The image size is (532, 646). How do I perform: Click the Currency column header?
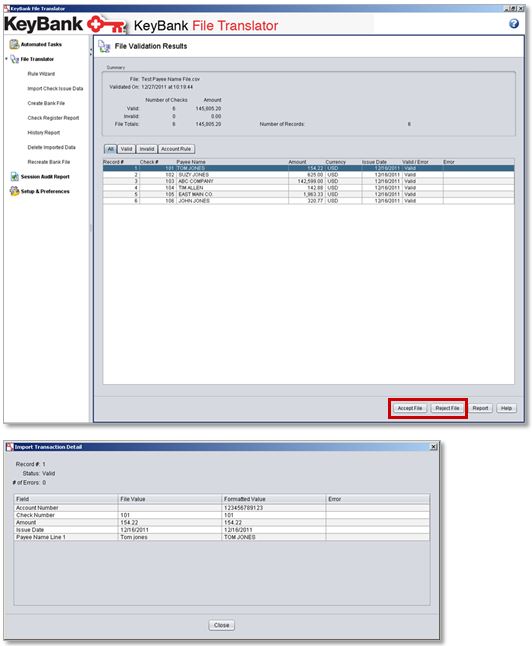tap(343, 162)
